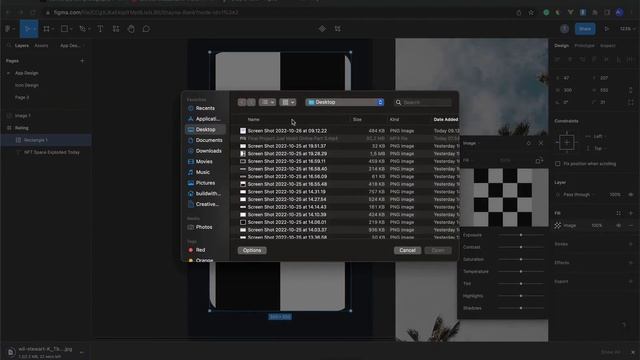Click rotate image icon in Image popup
Image resolution: width=640 pixels, height=360 pixels.
click(x=539, y=161)
